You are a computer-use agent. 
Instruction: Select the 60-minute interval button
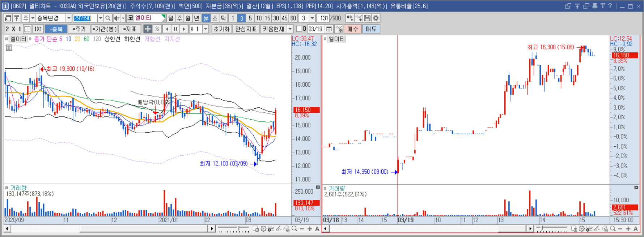293,18
